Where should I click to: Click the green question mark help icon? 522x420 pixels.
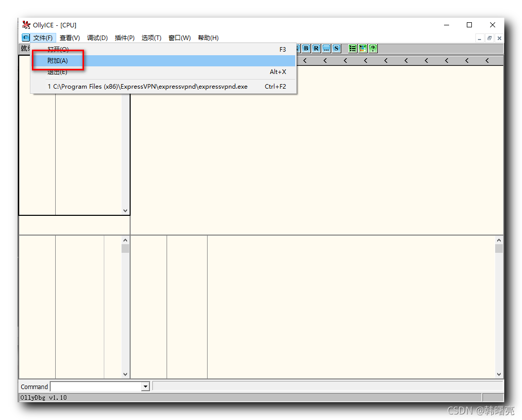(x=373, y=48)
